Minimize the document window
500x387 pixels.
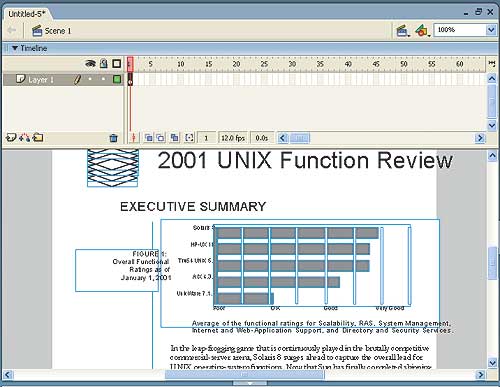coord(466,13)
